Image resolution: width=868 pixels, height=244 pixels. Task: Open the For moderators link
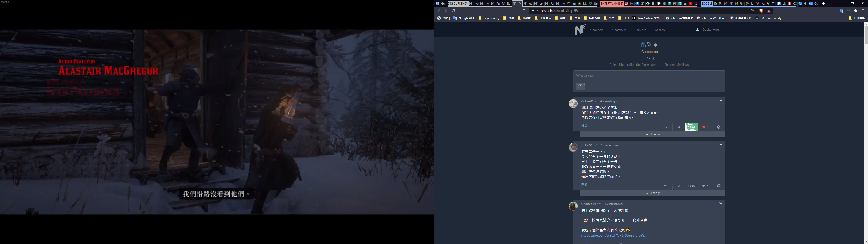point(652,65)
